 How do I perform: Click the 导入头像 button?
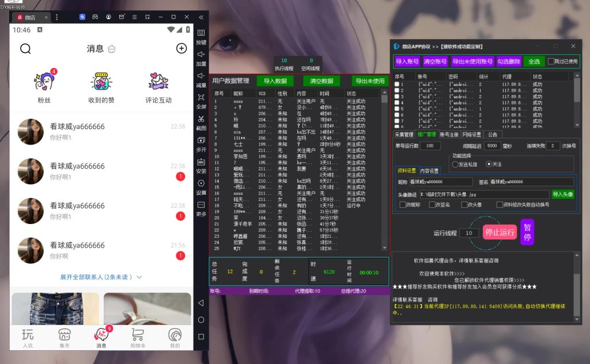[563, 195]
